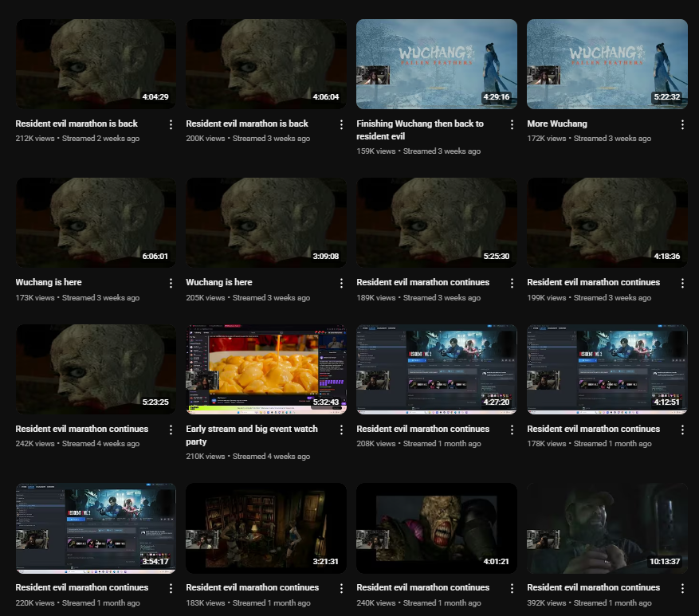
Task: Open the three-dot menu for the 200K views video
Action: (x=341, y=125)
